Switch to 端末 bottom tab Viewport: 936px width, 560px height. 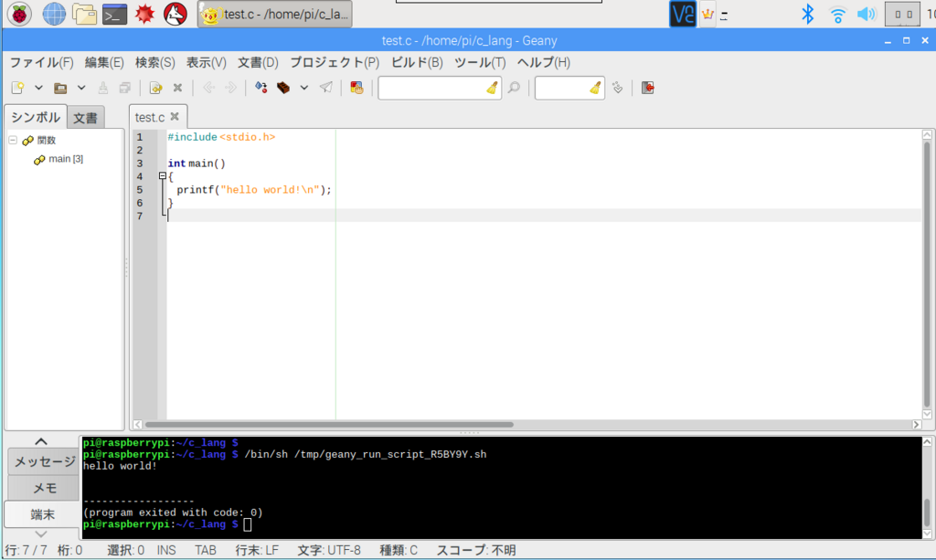(42, 514)
